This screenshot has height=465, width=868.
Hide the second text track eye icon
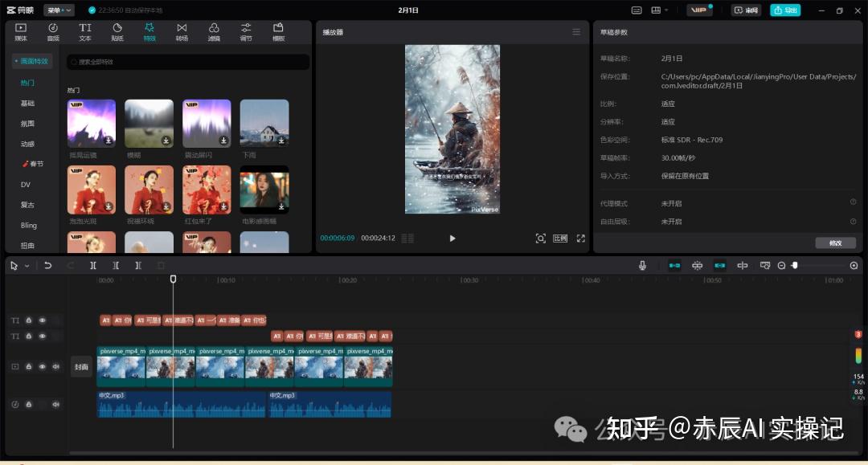42,337
